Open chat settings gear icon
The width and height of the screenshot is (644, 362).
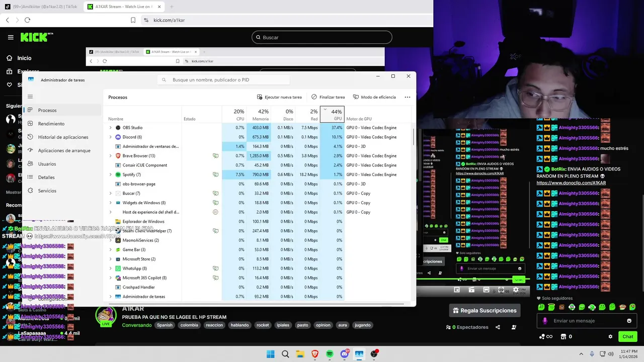(610, 337)
